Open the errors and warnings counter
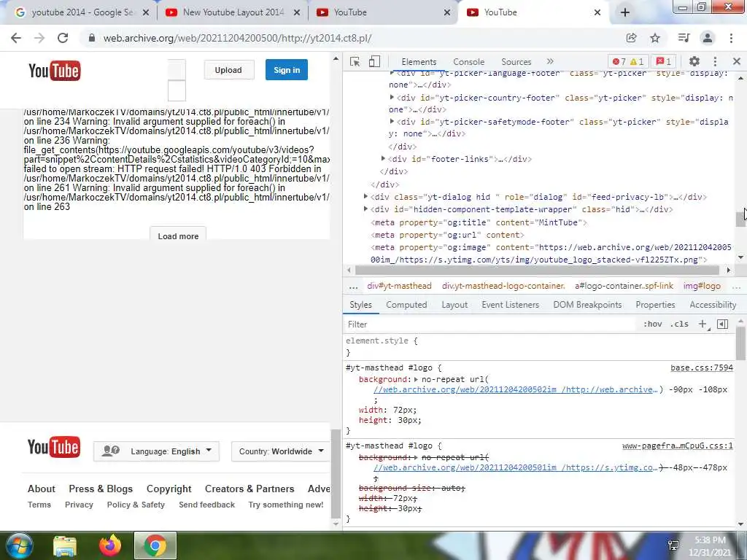This screenshot has height=560, width=747. (628, 61)
